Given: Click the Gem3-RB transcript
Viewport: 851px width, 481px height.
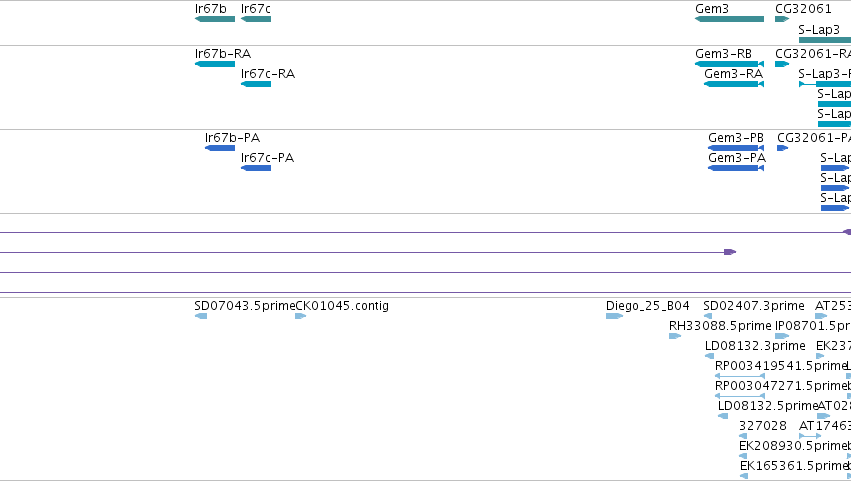Looking at the screenshot, I should coord(729,64).
